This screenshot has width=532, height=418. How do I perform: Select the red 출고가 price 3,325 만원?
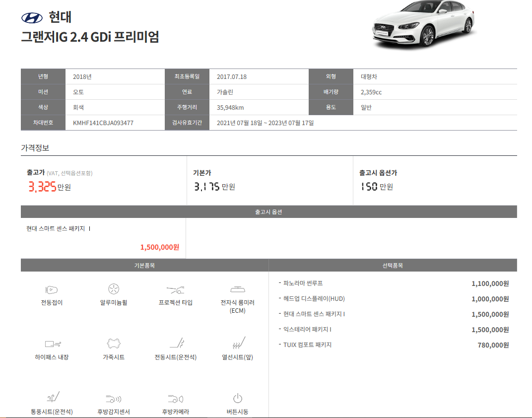tap(50, 187)
